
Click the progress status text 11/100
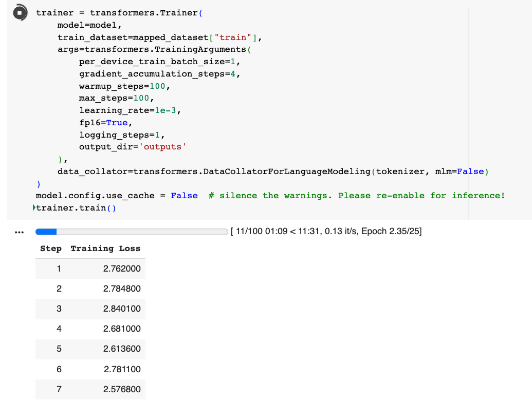249,231
